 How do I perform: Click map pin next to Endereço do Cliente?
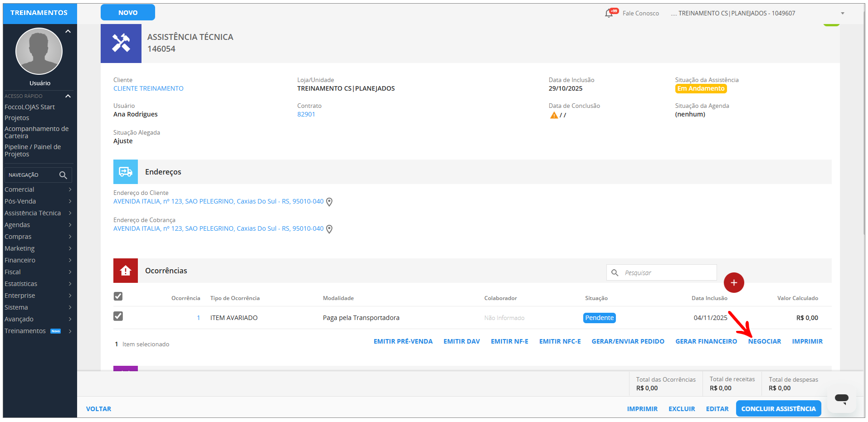[329, 202]
